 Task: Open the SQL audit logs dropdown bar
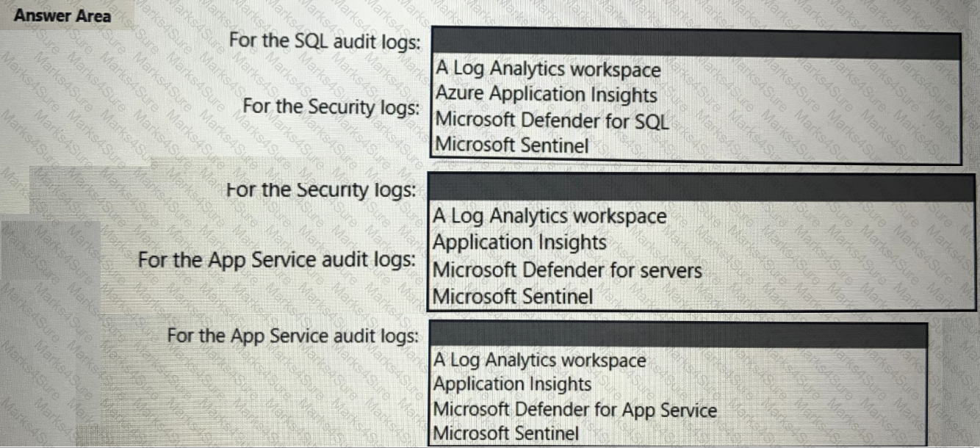695,46
